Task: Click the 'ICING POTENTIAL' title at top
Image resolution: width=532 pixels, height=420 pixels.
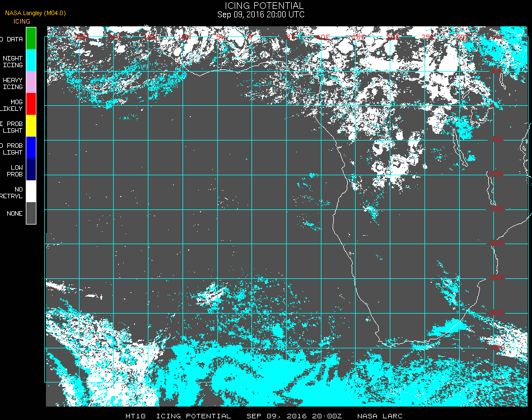Action: point(264,6)
